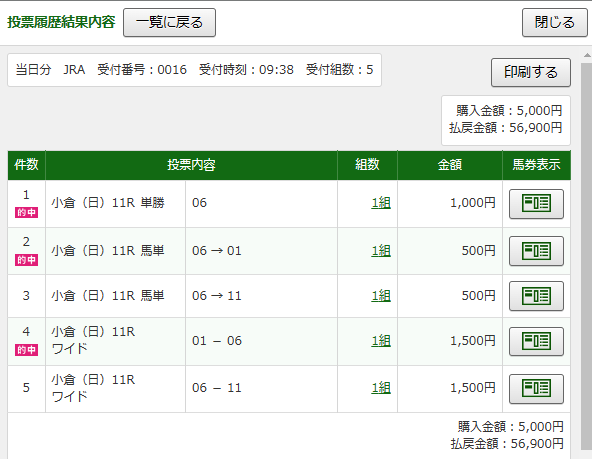The height and width of the screenshot is (459, 592).
Task: Open 1組 link in ワイド 01-06 row
Action: click(x=381, y=341)
